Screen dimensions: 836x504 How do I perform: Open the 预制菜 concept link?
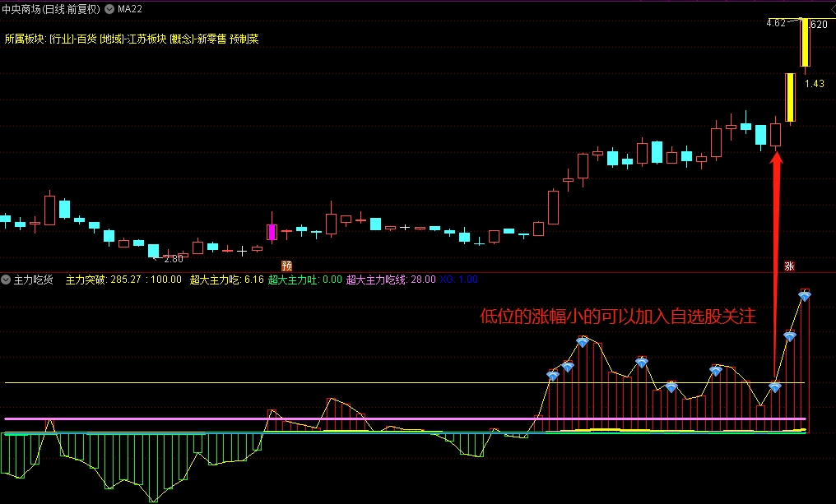click(x=244, y=39)
